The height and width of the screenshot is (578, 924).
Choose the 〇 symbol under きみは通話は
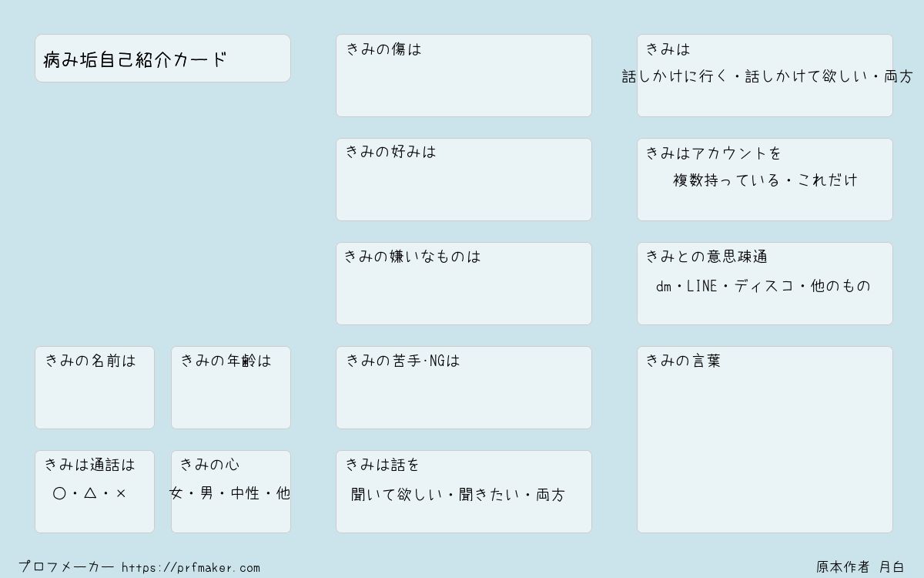click(59, 493)
